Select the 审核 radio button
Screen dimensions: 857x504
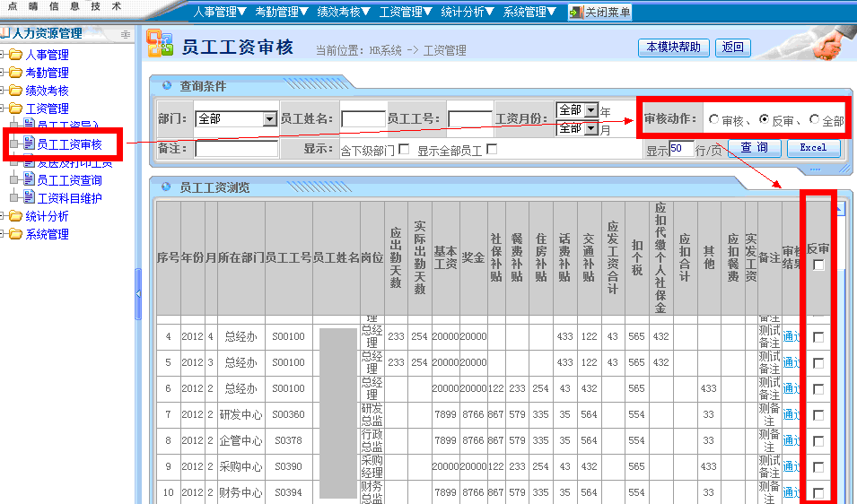[x=713, y=119]
